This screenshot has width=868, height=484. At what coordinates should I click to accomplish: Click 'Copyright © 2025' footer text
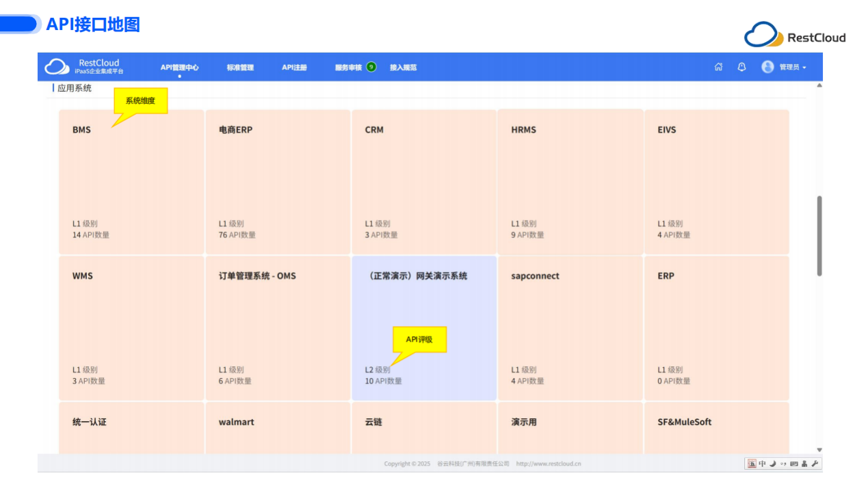pyautogui.click(x=407, y=463)
